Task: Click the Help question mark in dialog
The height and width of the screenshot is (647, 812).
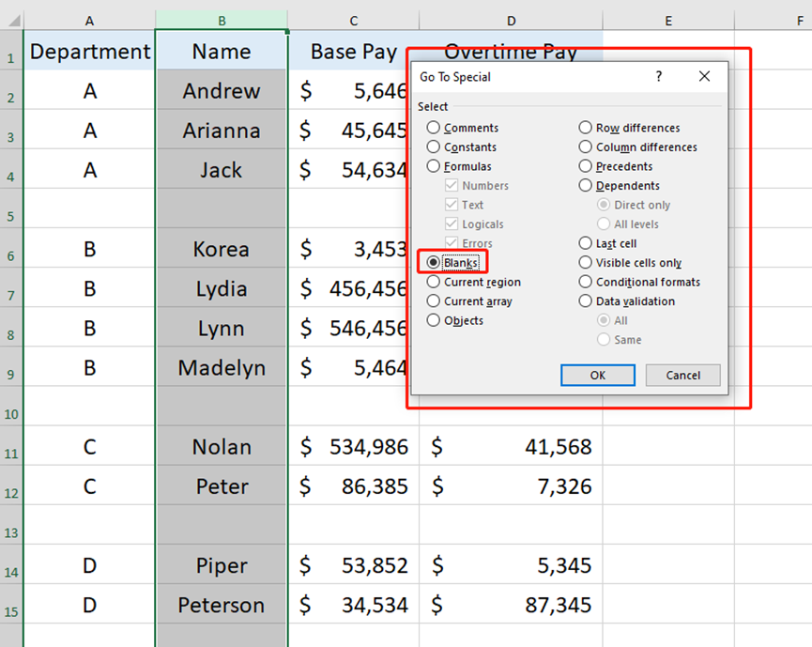Action: coord(659,77)
